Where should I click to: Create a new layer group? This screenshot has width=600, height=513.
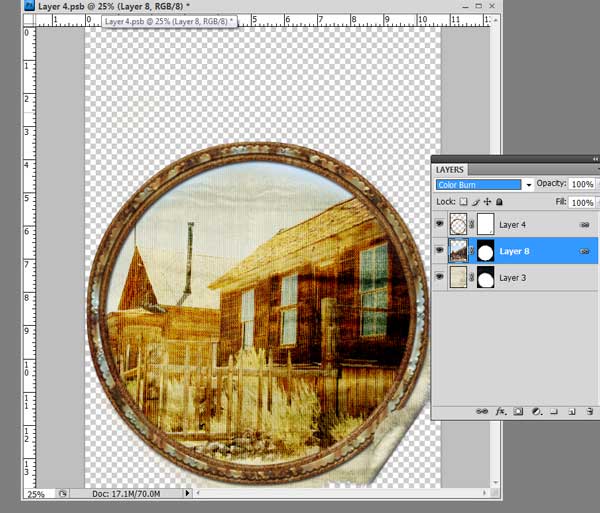555,411
